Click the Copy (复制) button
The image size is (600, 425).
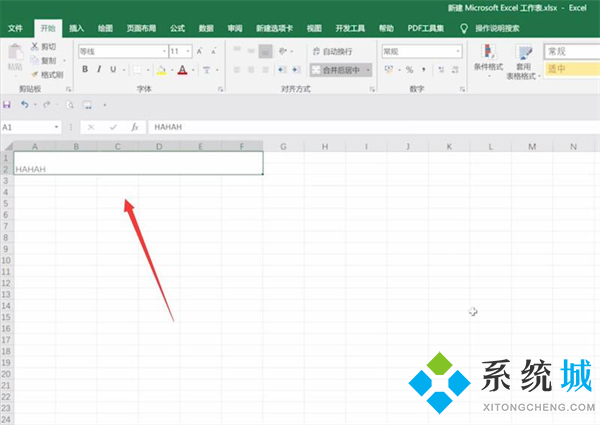coord(44,60)
